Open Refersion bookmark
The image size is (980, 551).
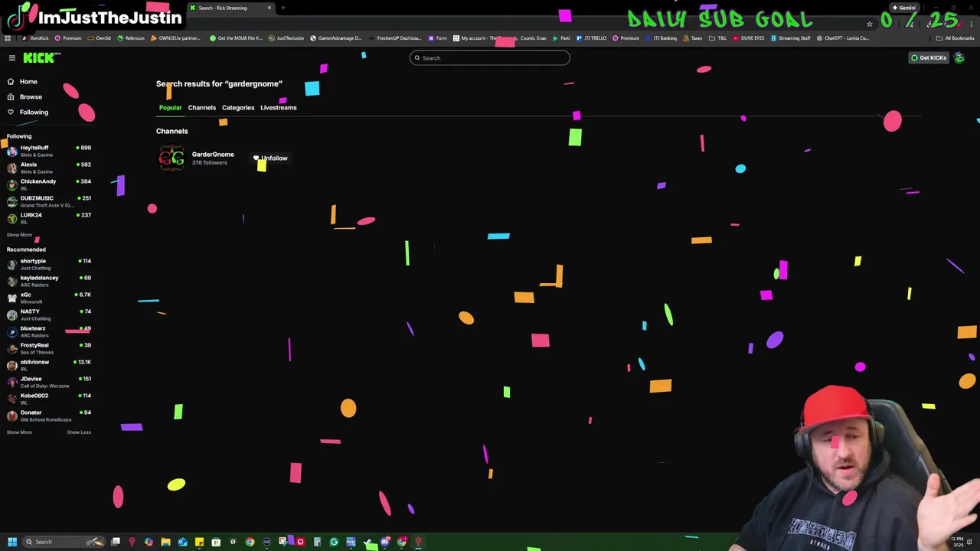tap(131, 38)
